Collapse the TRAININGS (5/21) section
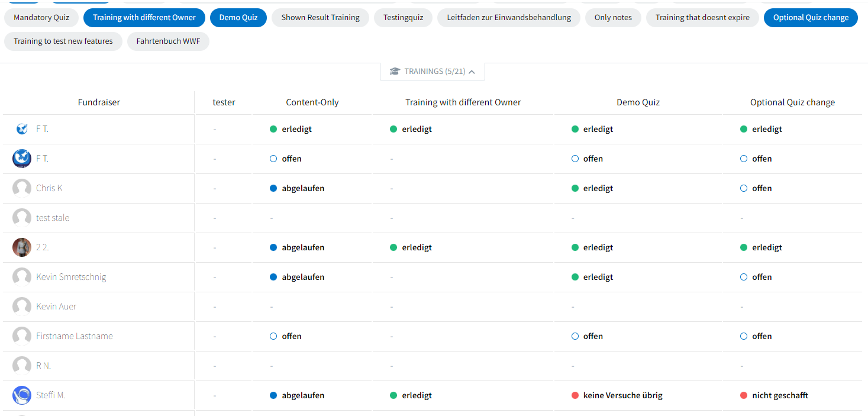 [x=433, y=72]
